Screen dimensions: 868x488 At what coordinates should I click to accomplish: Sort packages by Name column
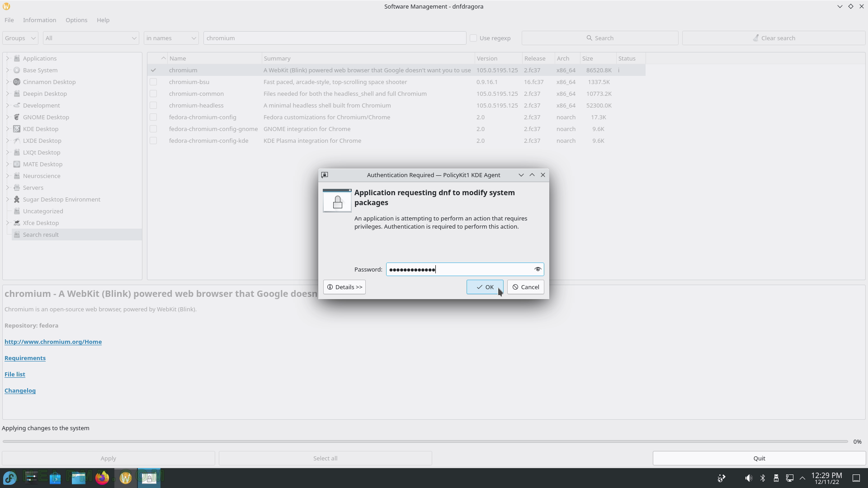215,58
